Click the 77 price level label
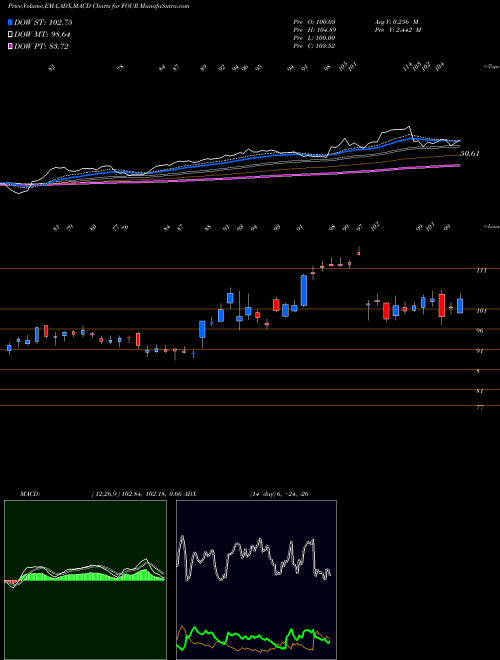Screen dimensions: 500x660 click(479, 408)
